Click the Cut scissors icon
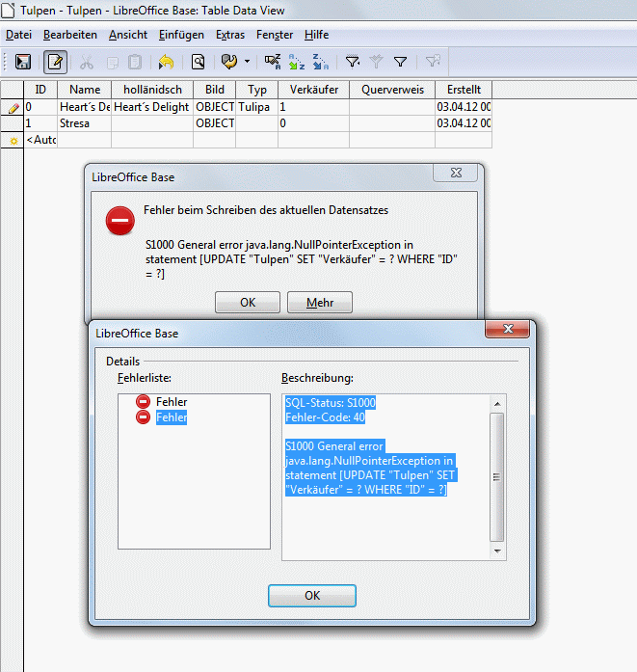637x672 pixels. tap(87, 62)
